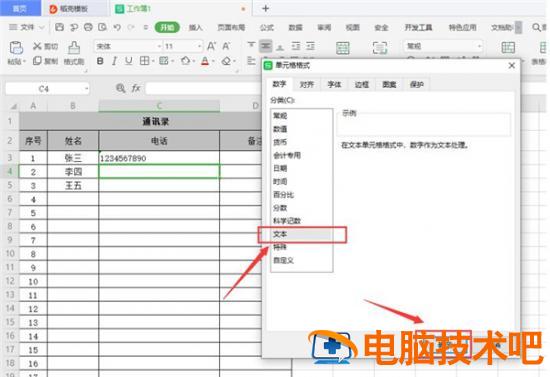Select 百分比 in the category list
This screenshot has width=550, height=377.
tap(302, 195)
